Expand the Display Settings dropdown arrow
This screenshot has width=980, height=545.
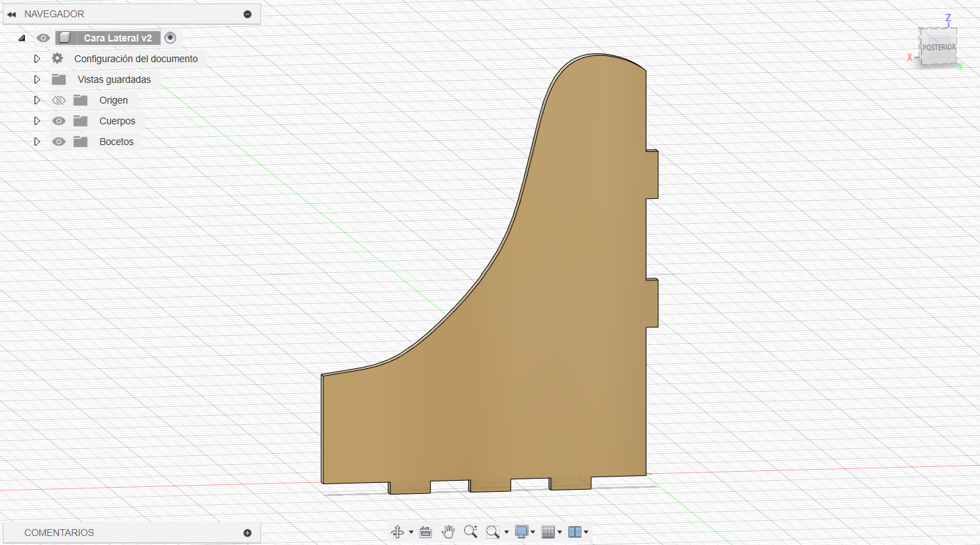533,533
